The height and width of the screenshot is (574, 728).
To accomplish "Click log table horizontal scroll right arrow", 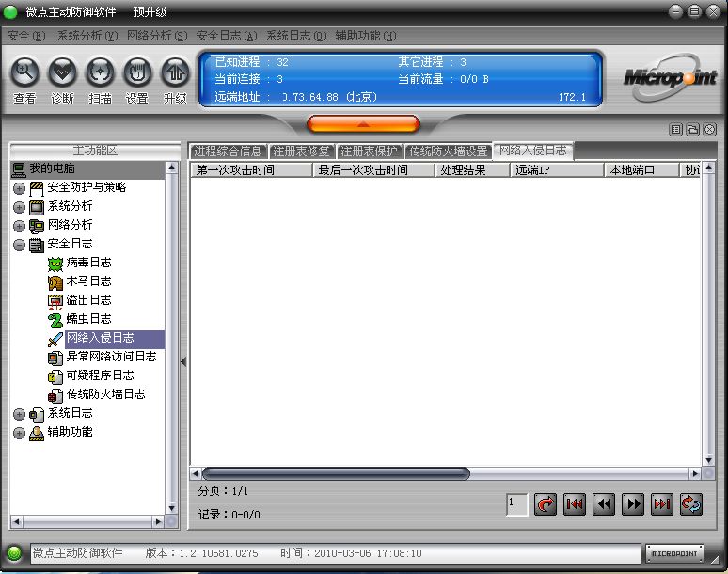I will click(x=695, y=473).
